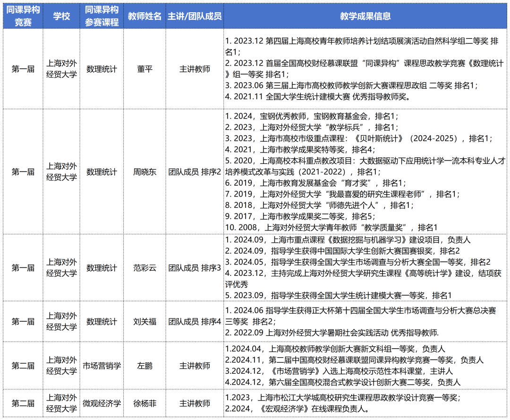Select teacher name 周晓东
The width and height of the screenshot is (510, 420).
pyautogui.click(x=145, y=172)
